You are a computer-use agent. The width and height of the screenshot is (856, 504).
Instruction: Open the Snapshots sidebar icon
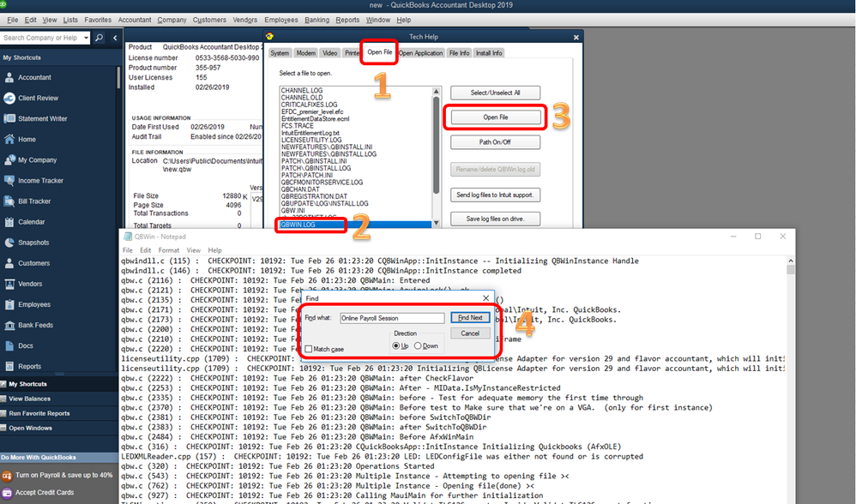(9, 243)
